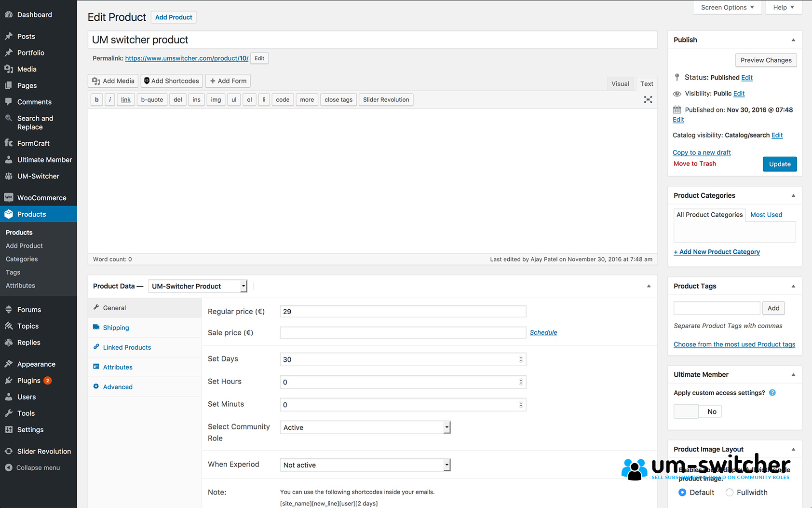The image size is (812, 508).
Task: Toggle the custom access settings switch
Action: (x=698, y=412)
